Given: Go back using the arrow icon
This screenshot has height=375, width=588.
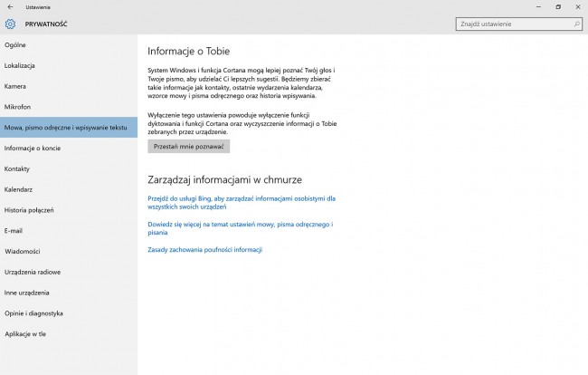Looking at the screenshot, I should 10,6.
